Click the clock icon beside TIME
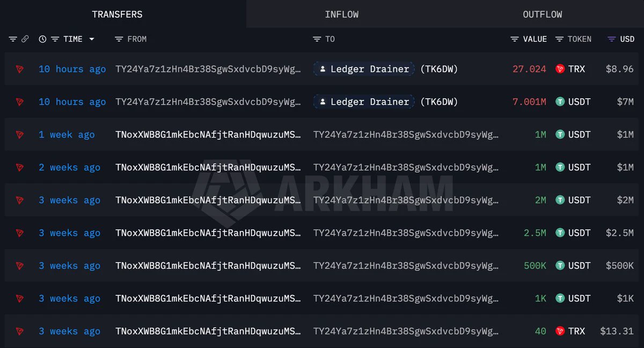The width and height of the screenshot is (644, 348). 42,39
